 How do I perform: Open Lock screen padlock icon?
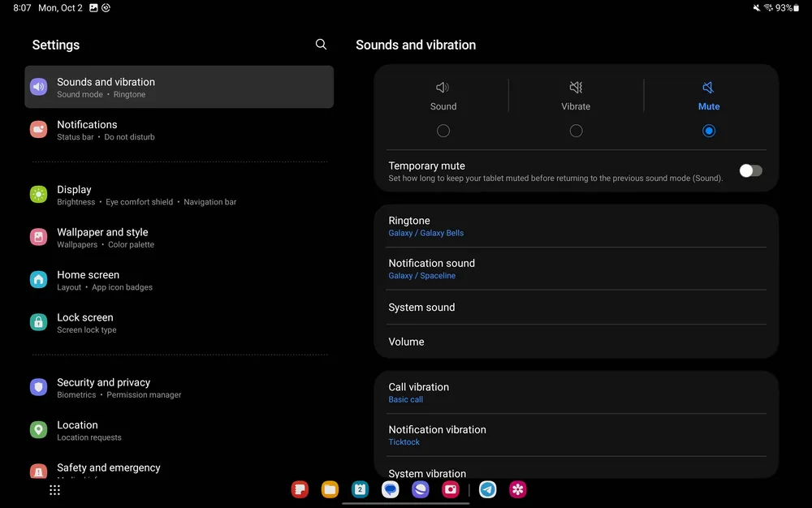pos(39,322)
